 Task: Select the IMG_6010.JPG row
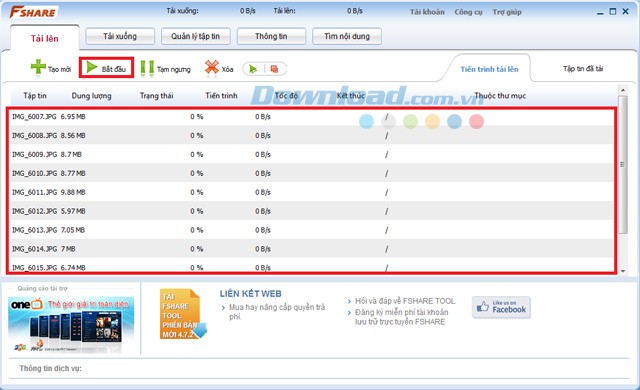(311, 173)
